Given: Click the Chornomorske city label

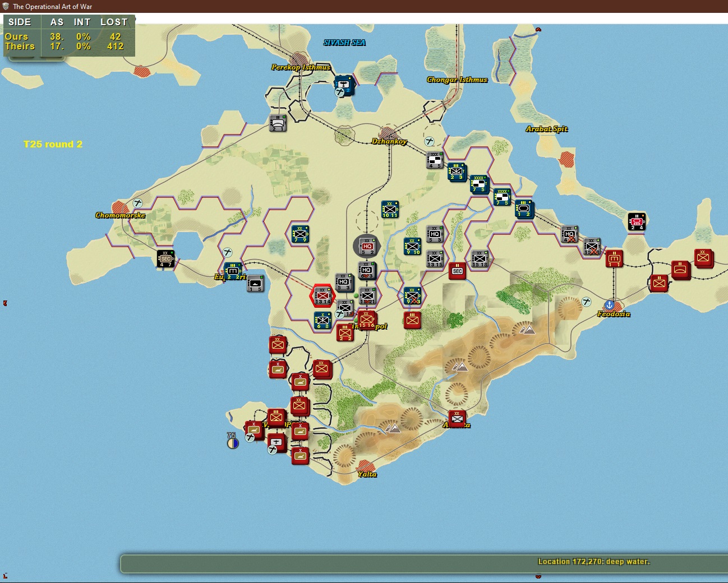Looking at the screenshot, I should pos(120,215).
